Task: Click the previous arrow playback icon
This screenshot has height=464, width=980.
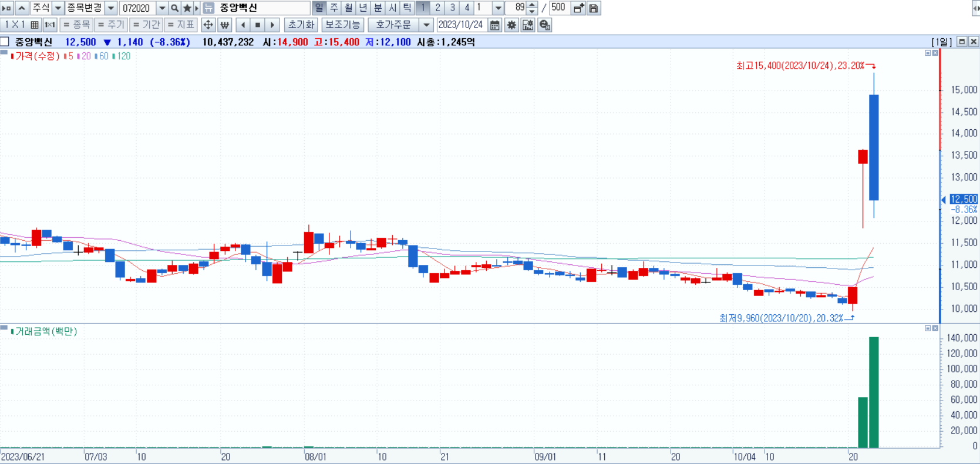Action: click(x=243, y=25)
